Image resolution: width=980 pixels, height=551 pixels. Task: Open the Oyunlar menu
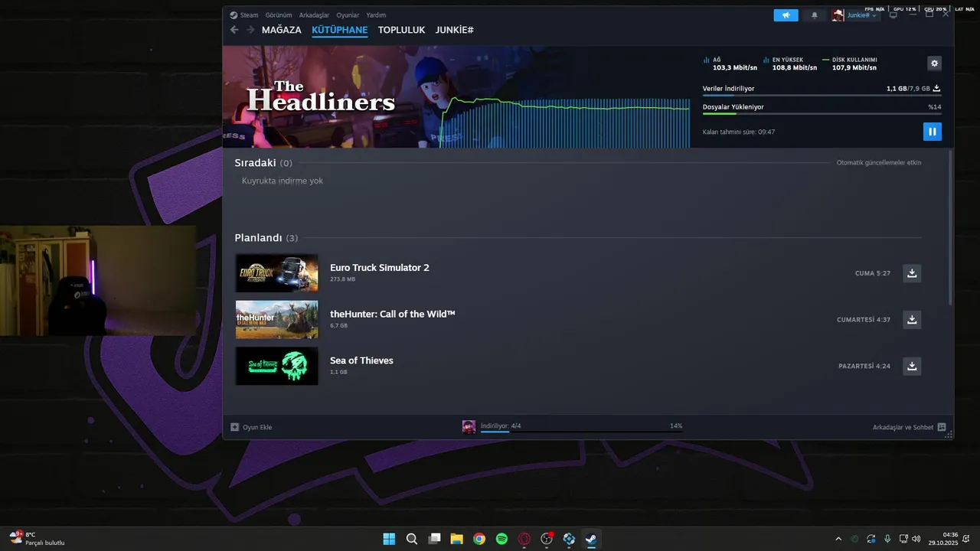coord(348,15)
